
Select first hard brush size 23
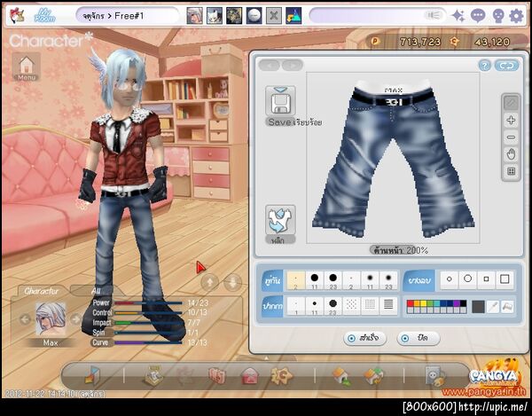pyautogui.click(x=332, y=280)
